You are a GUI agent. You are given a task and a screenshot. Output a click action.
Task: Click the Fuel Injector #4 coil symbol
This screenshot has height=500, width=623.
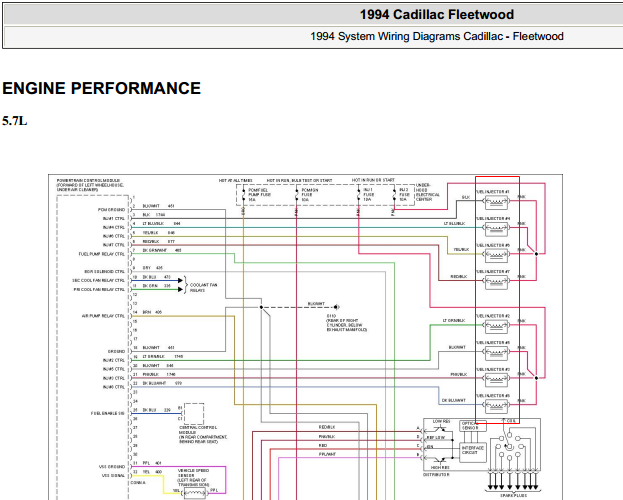click(496, 229)
